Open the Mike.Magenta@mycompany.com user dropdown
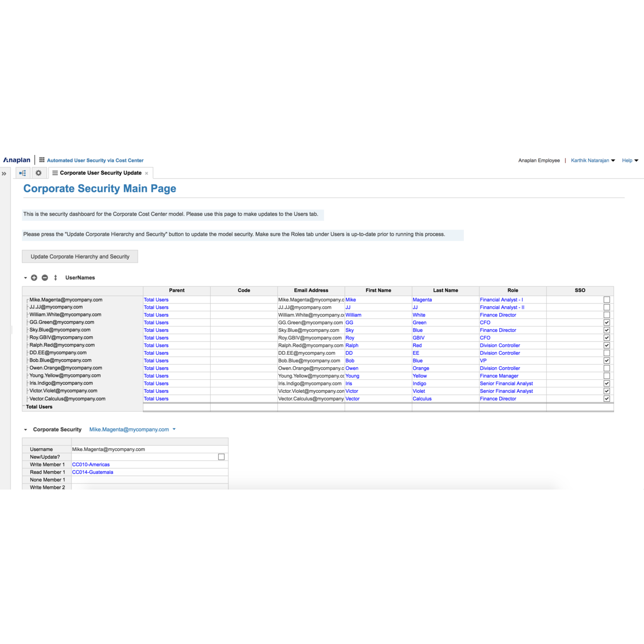Screen dimensions: 644x644 coord(174,429)
